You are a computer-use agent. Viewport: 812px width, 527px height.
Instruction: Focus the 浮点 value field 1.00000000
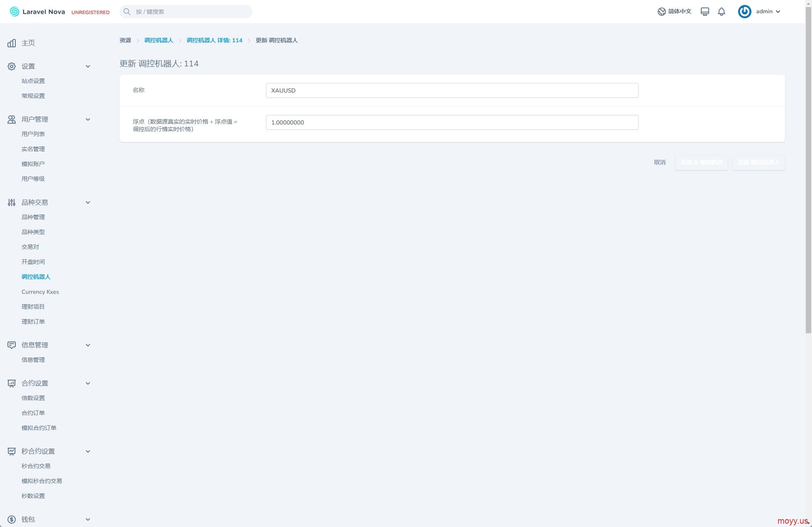452,122
